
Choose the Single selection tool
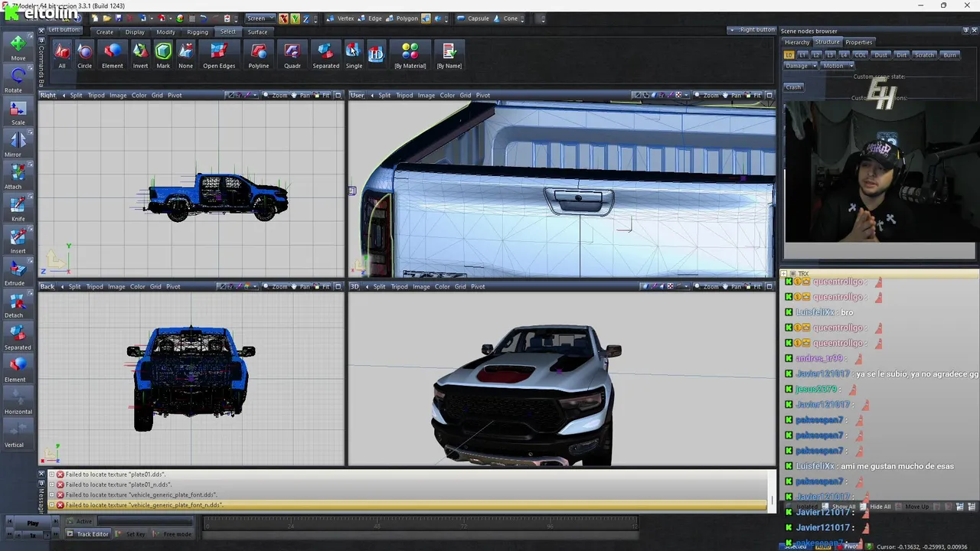(x=354, y=56)
